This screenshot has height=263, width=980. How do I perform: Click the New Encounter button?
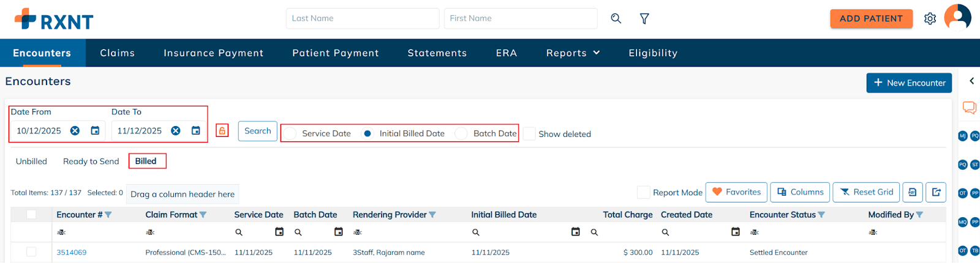(x=909, y=83)
